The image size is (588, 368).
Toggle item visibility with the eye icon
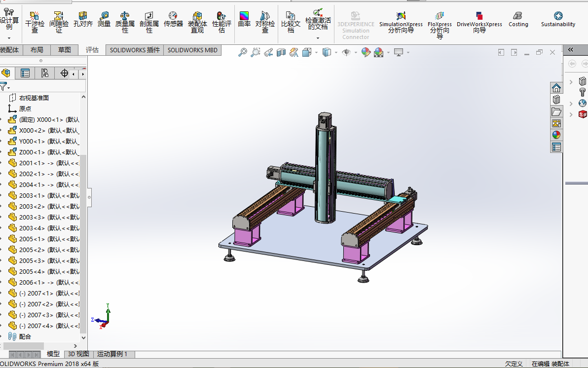tap(346, 51)
